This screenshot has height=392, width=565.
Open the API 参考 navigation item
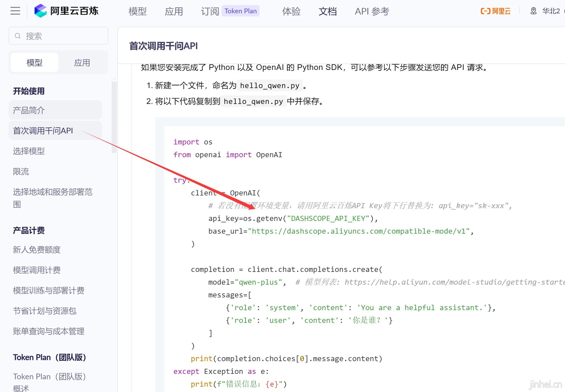[372, 11]
